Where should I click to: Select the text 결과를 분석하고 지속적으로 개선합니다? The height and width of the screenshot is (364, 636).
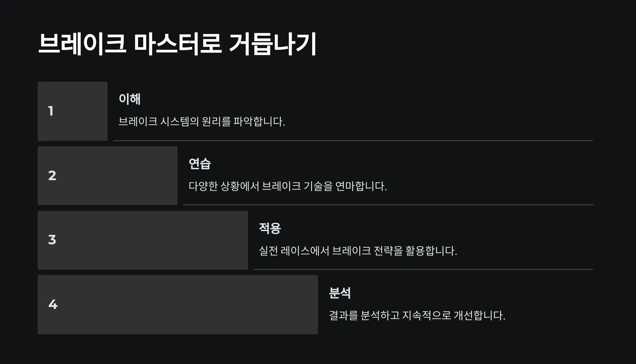pos(417,316)
